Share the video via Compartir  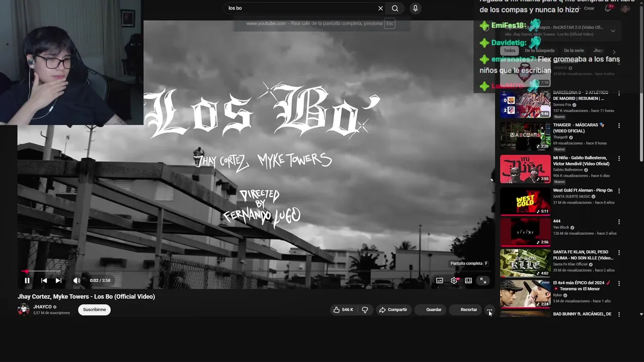coord(393,310)
